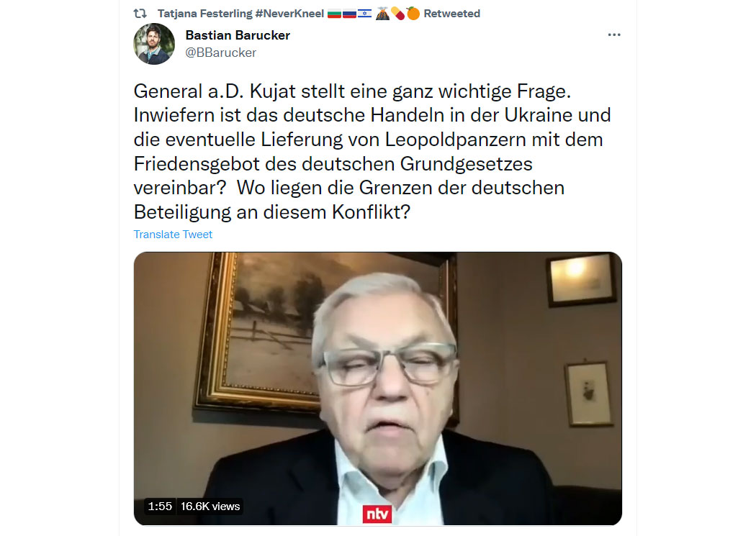Click the Russian flag emoji

click(x=349, y=14)
